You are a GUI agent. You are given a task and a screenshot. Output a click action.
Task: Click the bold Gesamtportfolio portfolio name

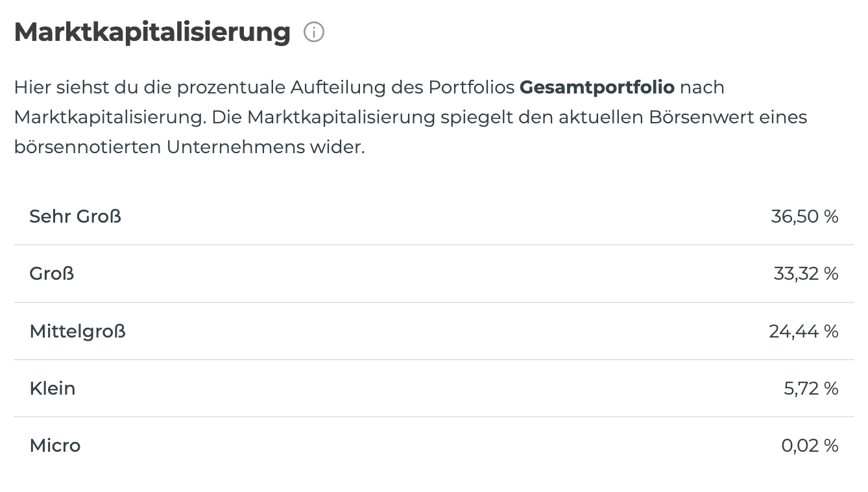point(597,87)
